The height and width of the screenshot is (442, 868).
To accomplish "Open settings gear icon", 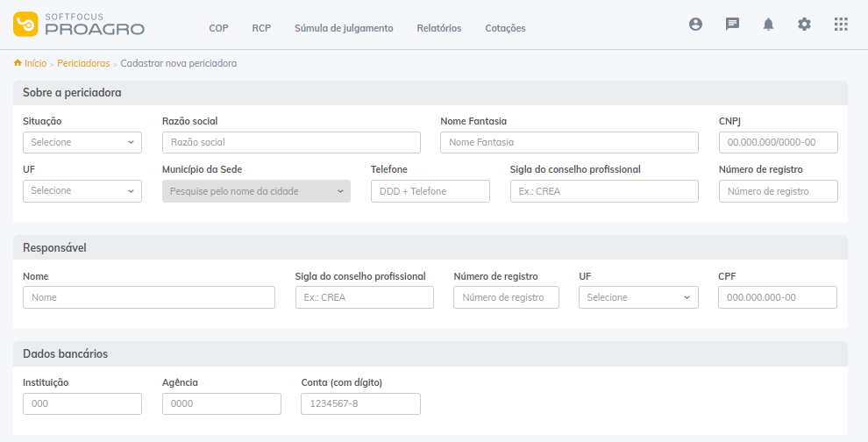I will coord(804,25).
